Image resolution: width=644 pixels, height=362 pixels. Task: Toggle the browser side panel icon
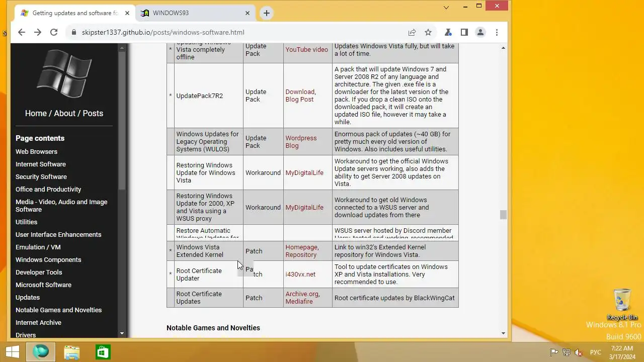tap(464, 32)
